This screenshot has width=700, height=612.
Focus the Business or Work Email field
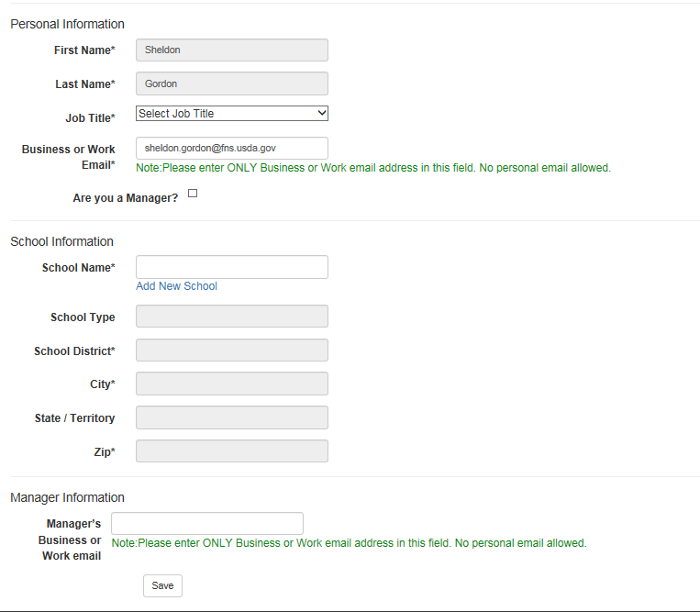tap(231, 148)
